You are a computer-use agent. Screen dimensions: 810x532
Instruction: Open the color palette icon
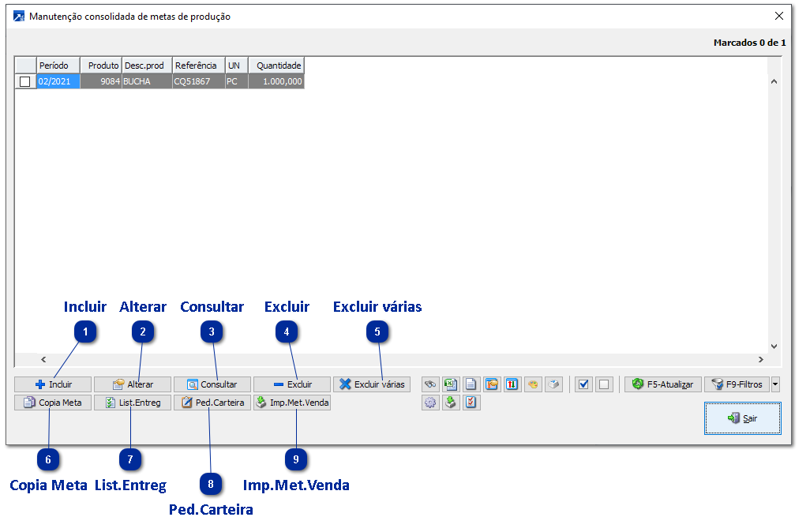[533, 384]
